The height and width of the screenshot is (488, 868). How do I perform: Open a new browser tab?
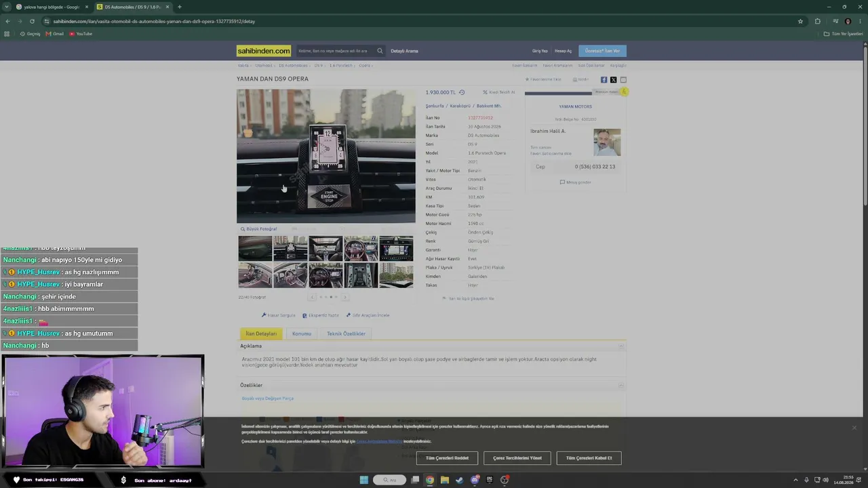pyautogui.click(x=179, y=7)
